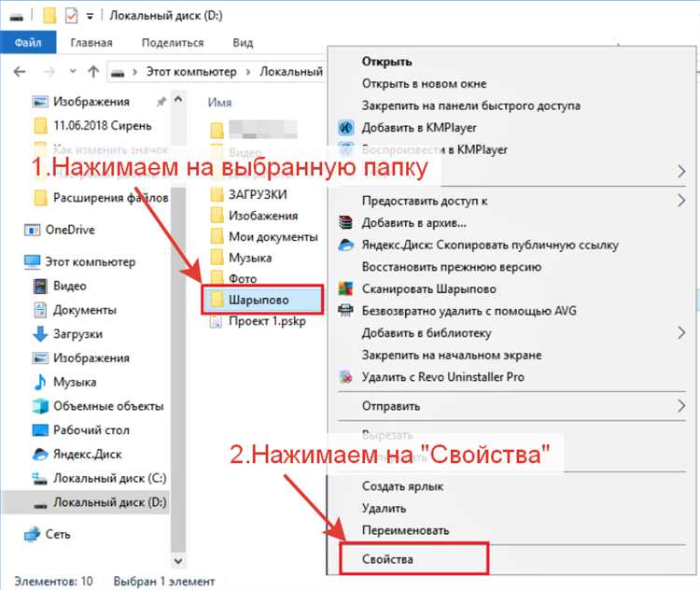Click the navigation pane scrollbar thumb
Viewport: 700px width, 590px height.
pyautogui.click(x=178, y=371)
